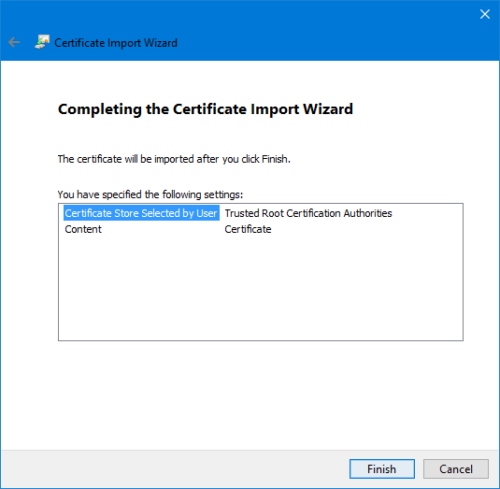
Task: Click the blank white area above the heading
Action: [x=250, y=80]
